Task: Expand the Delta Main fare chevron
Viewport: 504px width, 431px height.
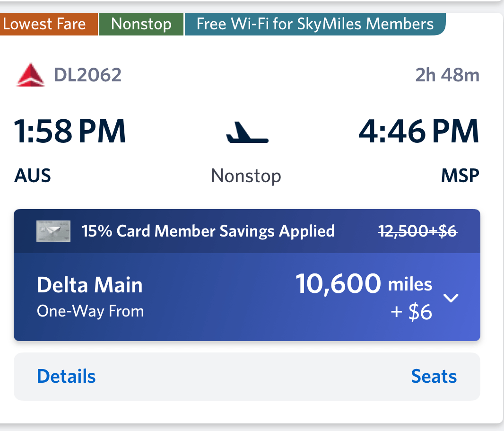Action: [451, 298]
